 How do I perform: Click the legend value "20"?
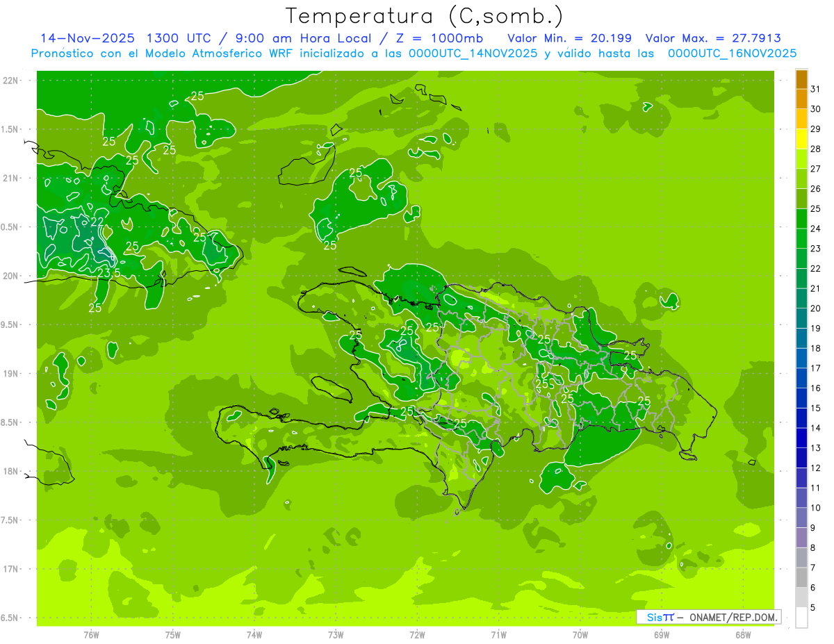click(815, 308)
